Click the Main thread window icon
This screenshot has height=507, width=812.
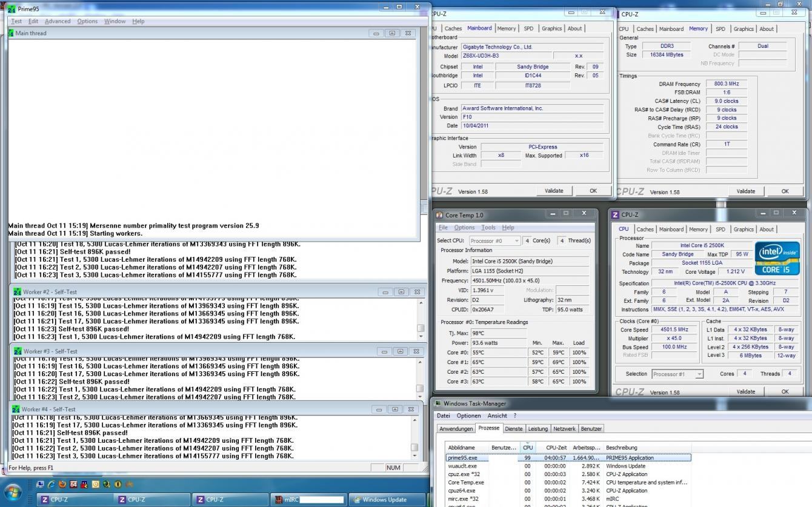11,33
